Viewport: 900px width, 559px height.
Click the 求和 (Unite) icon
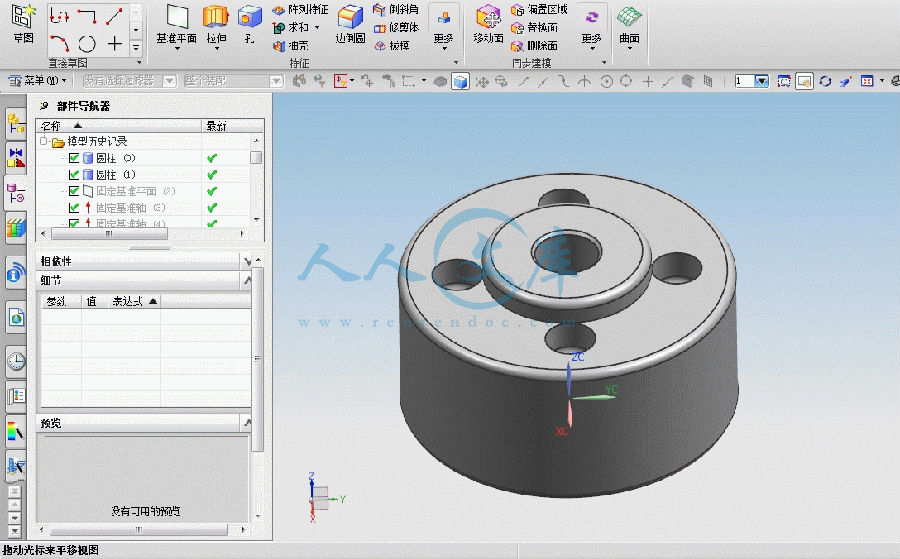[x=278, y=28]
